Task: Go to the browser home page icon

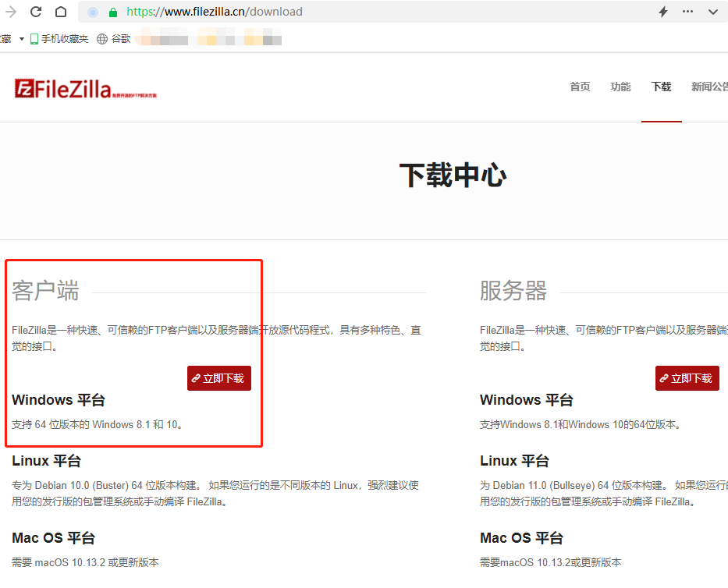Action: tap(61, 12)
